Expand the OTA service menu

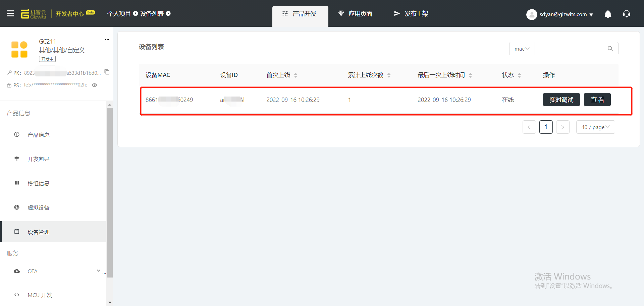98,271
